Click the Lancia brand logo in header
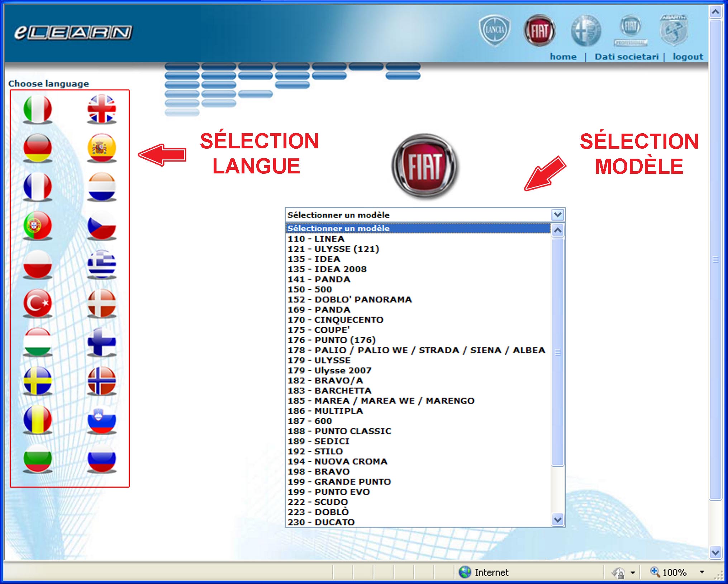The width and height of the screenshot is (728, 584). (x=495, y=30)
